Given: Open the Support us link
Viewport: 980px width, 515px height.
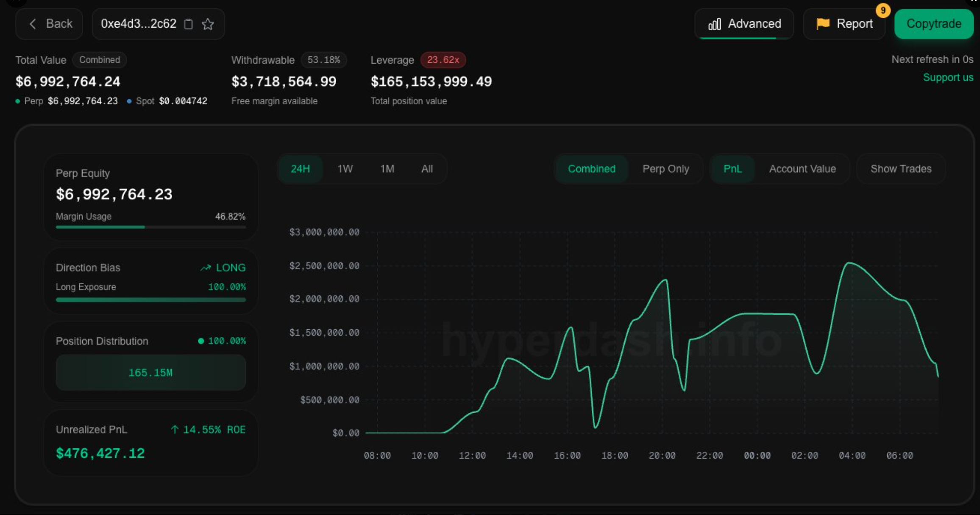Looking at the screenshot, I should click(948, 77).
